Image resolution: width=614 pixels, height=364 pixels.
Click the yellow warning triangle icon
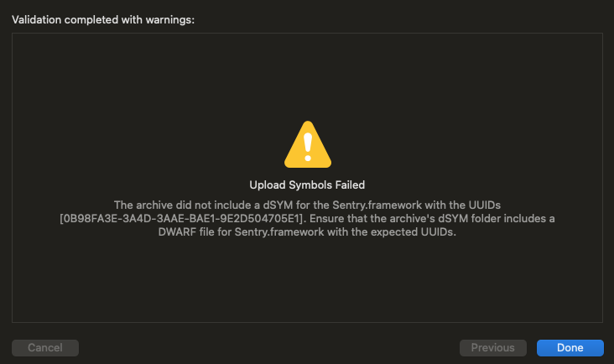click(x=308, y=144)
